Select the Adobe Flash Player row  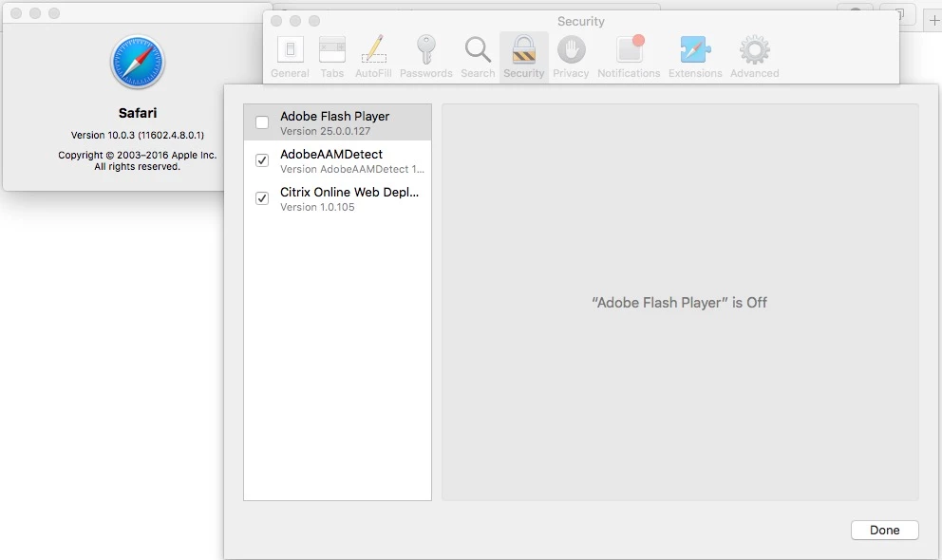click(338, 122)
